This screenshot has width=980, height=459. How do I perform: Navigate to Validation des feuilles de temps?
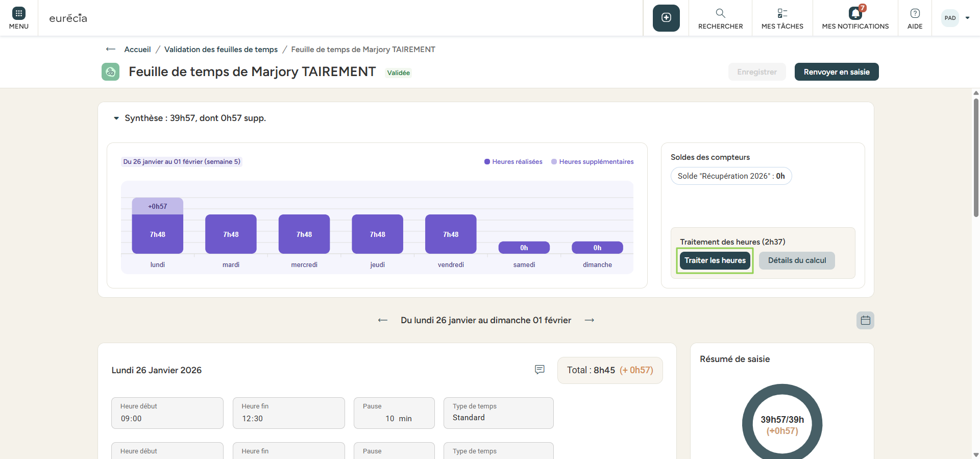coord(220,50)
